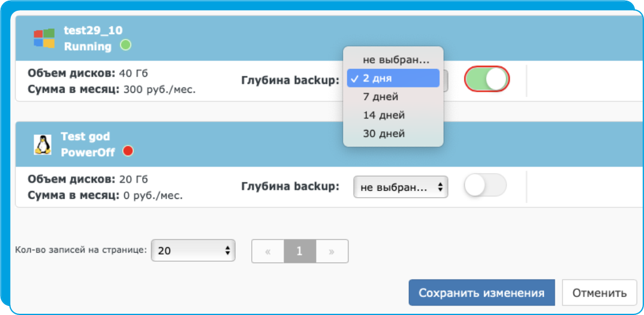Click the next page double-arrow icon
This screenshot has height=315, width=644.
[332, 251]
